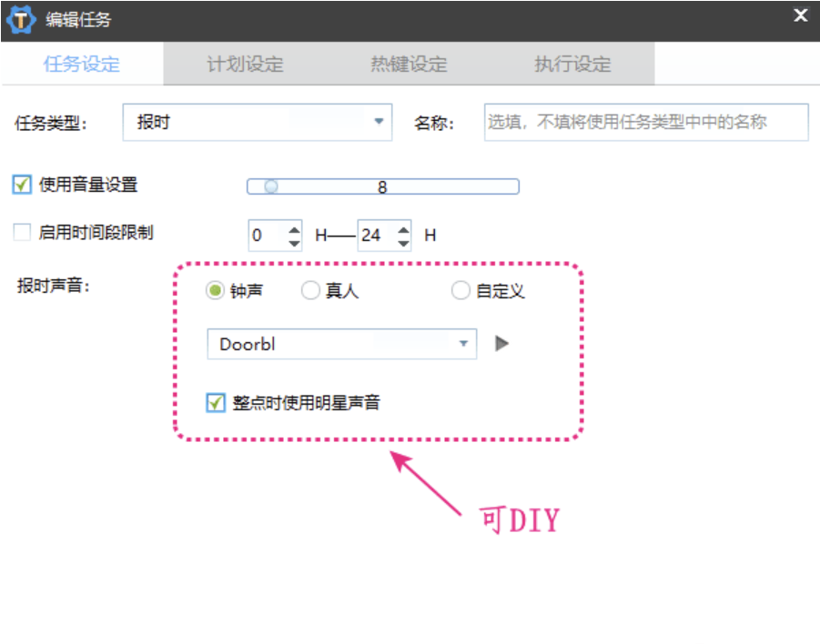The width and height of the screenshot is (820, 644).
Task: Enable the 启用时间段限制 checkbox
Action: (x=21, y=232)
